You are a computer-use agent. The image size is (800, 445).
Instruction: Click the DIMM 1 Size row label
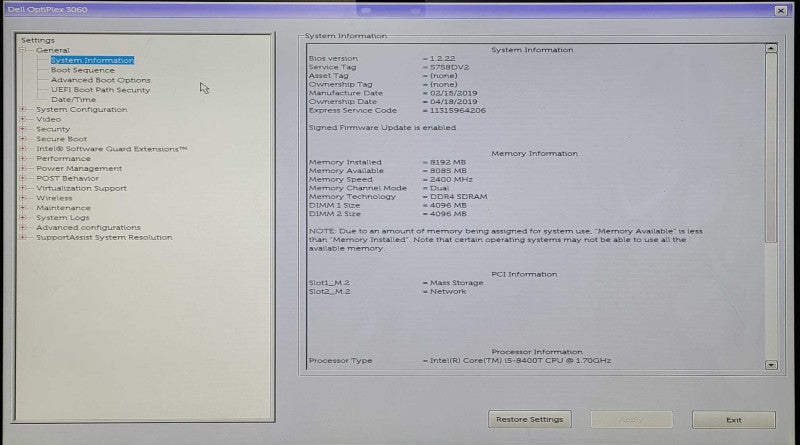[x=334, y=205]
